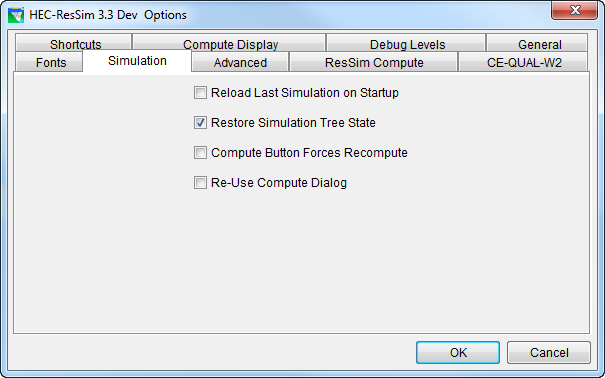Dismiss the dialog using Cancel
This screenshot has height=378, width=605.
click(549, 352)
